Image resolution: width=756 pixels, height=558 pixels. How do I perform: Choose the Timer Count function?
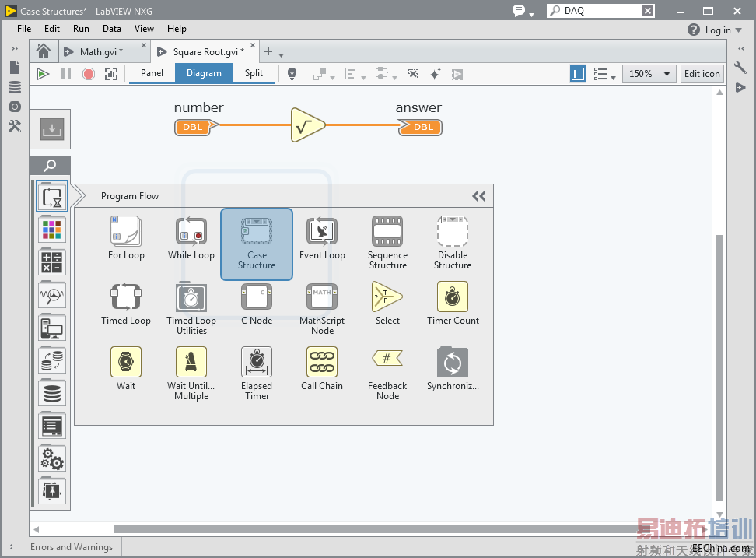(x=453, y=304)
